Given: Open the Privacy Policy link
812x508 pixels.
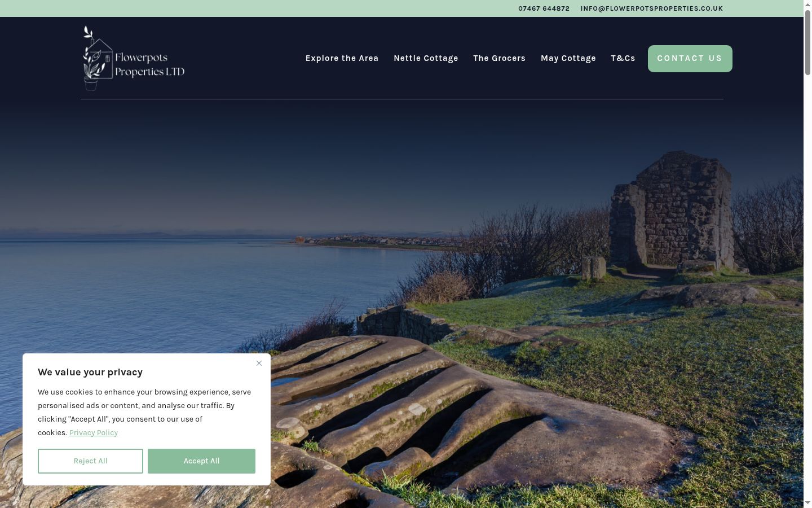Looking at the screenshot, I should pyautogui.click(x=94, y=432).
